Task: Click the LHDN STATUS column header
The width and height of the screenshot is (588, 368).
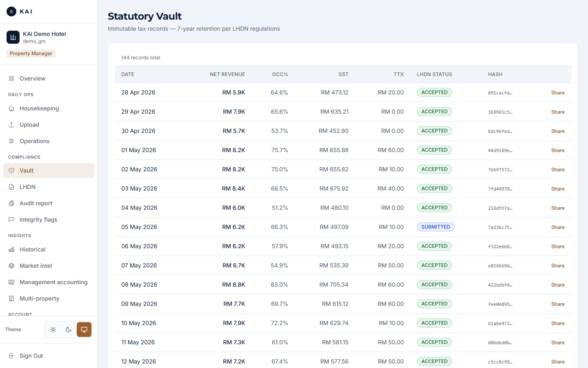Action: [434, 74]
